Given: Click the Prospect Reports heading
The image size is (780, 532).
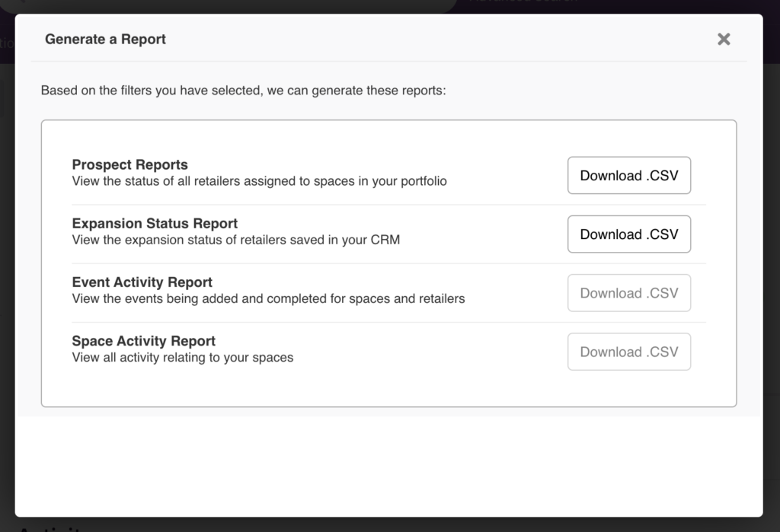Looking at the screenshot, I should (129, 164).
